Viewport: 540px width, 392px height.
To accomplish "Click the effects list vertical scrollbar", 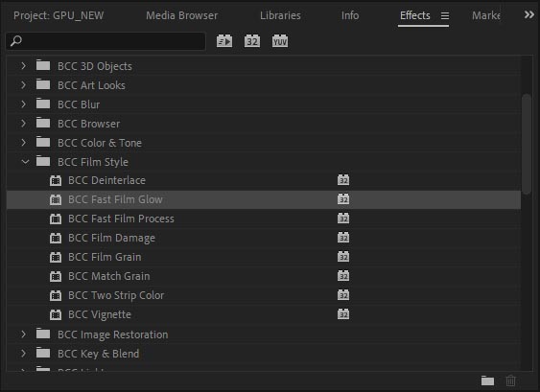I will tap(527, 145).
